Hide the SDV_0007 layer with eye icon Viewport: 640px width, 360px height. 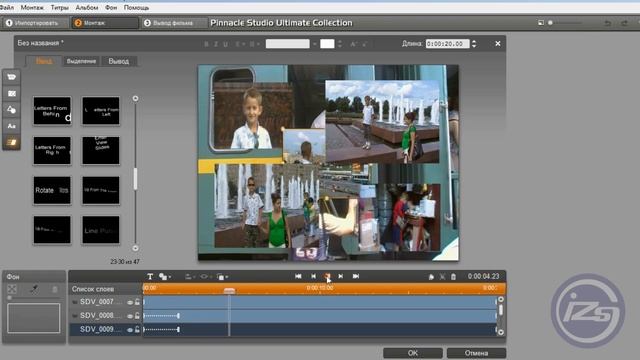click(130, 302)
